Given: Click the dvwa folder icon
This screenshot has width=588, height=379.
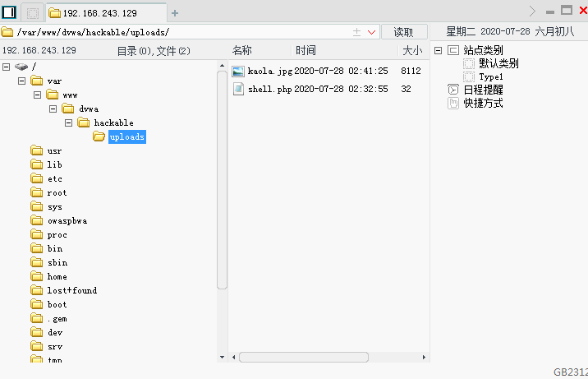Looking at the screenshot, I should pyautogui.click(x=68, y=109).
